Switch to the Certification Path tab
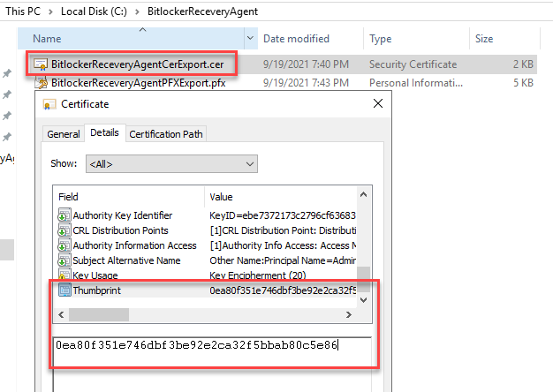Image resolution: width=553 pixels, height=392 pixels. pos(166,134)
